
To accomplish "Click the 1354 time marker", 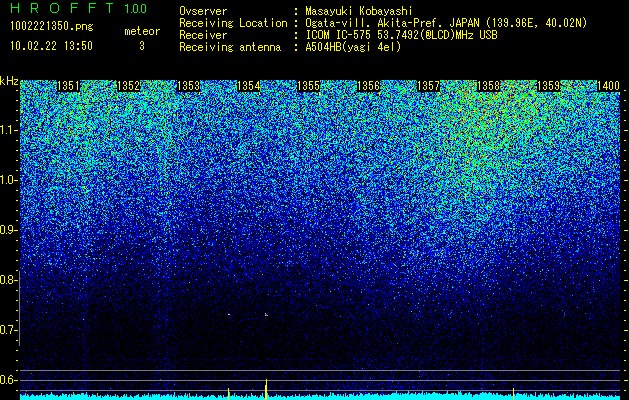I will click(x=248, y=86).
